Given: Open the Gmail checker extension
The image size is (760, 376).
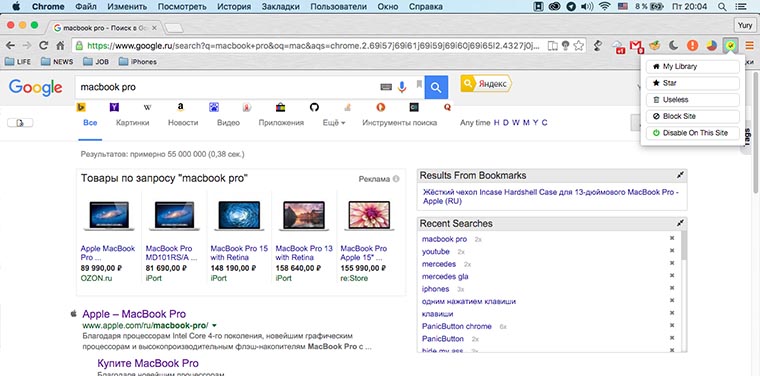Looking at the screenshot, I should pos(636,46).
